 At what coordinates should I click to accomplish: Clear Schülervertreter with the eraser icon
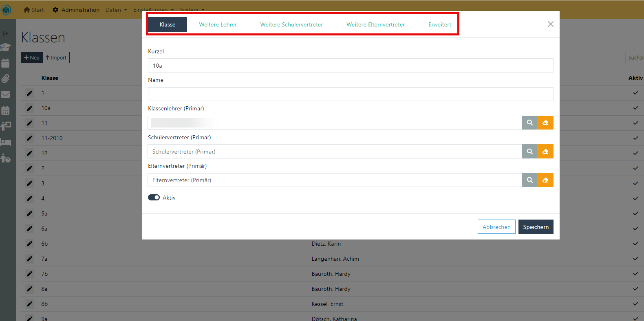545,152
